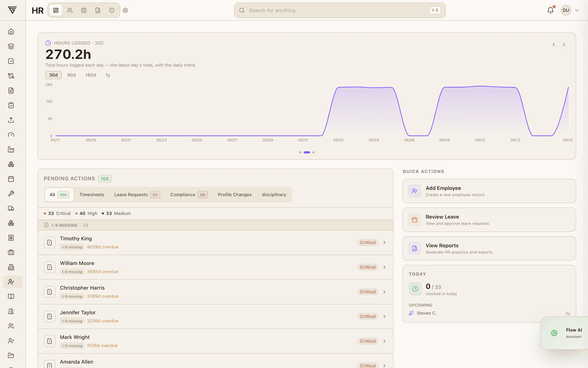
Task: Open the report document icon in HR toolbar
Action: click(x=98, y=10)
